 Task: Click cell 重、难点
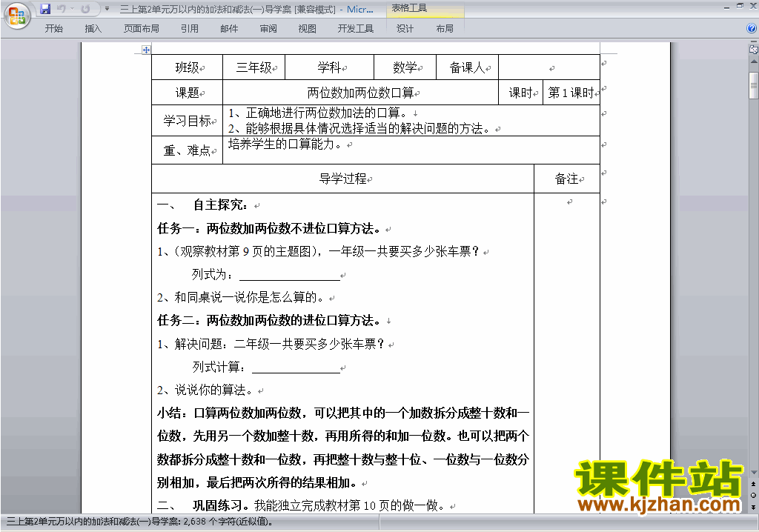(188, 150)
